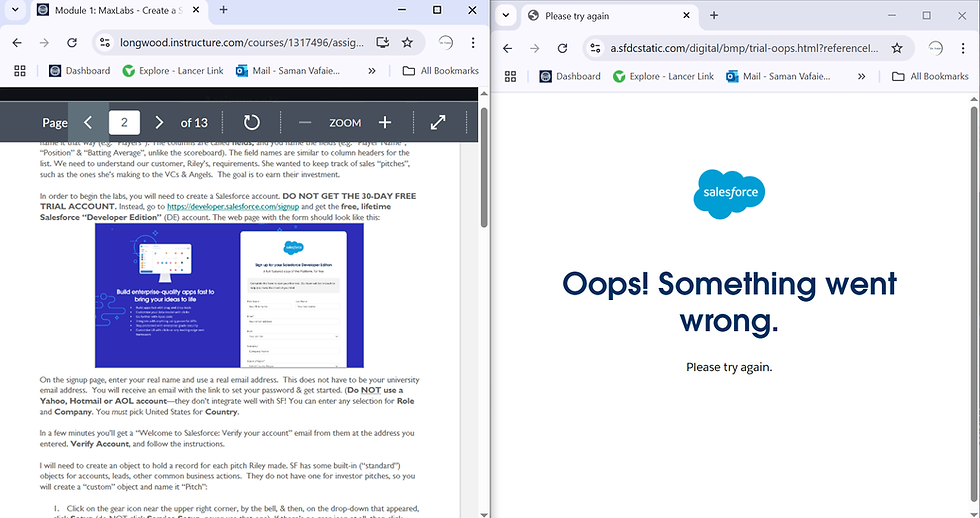This screenshot has width=980, height=518.
Task: Click the Salesforce signup page screenshot in document
Action: (229, 296)
